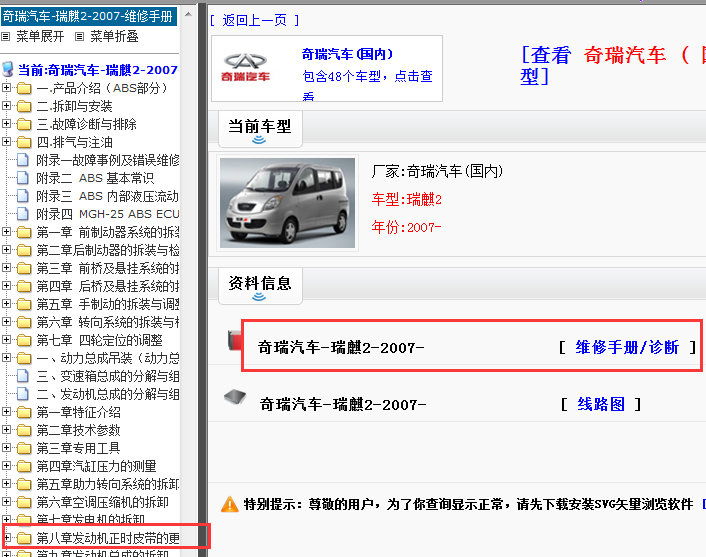The width and height of the screenshot is (706, 557).
Task: Click folder icon of 第一章 前制动器系统
Action: [24, 232]
